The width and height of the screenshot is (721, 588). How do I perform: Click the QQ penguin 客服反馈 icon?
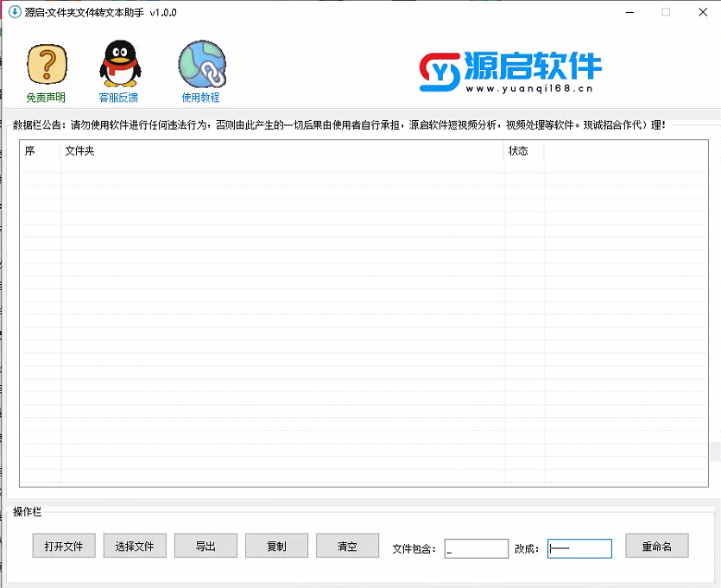119,64
